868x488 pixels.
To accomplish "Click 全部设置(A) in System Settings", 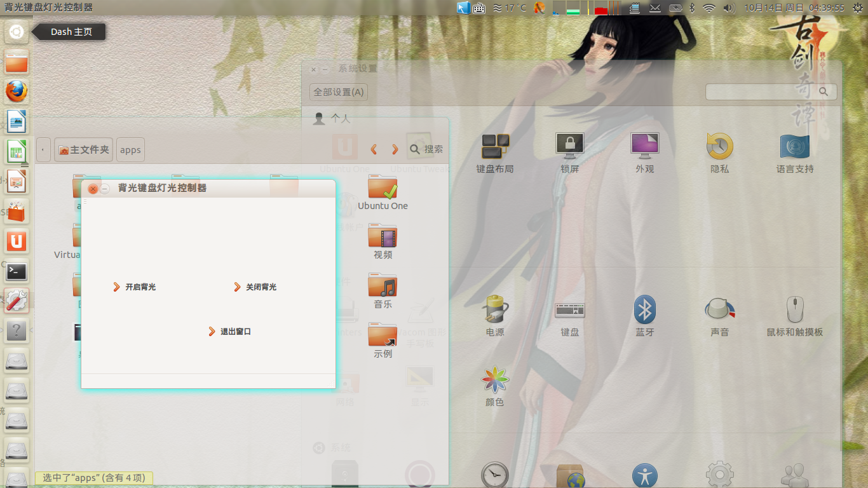I will pyautogui.click(x=339, y=92).
